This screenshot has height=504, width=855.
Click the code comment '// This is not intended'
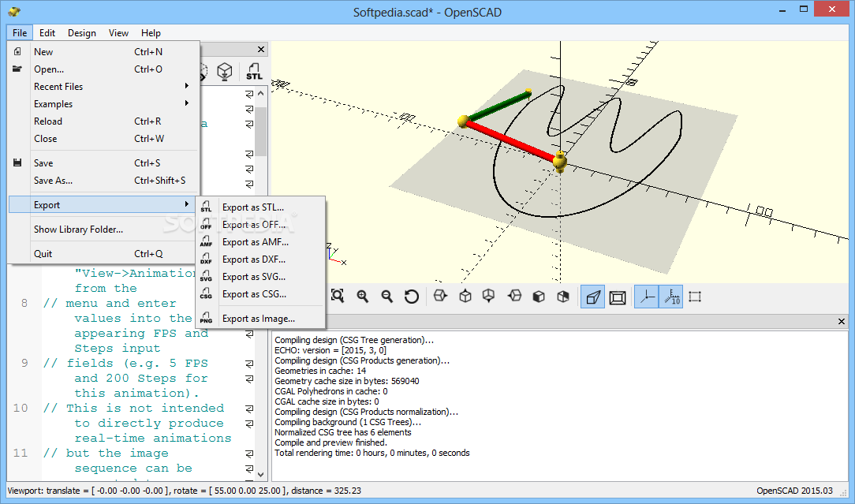pos(133,408)
